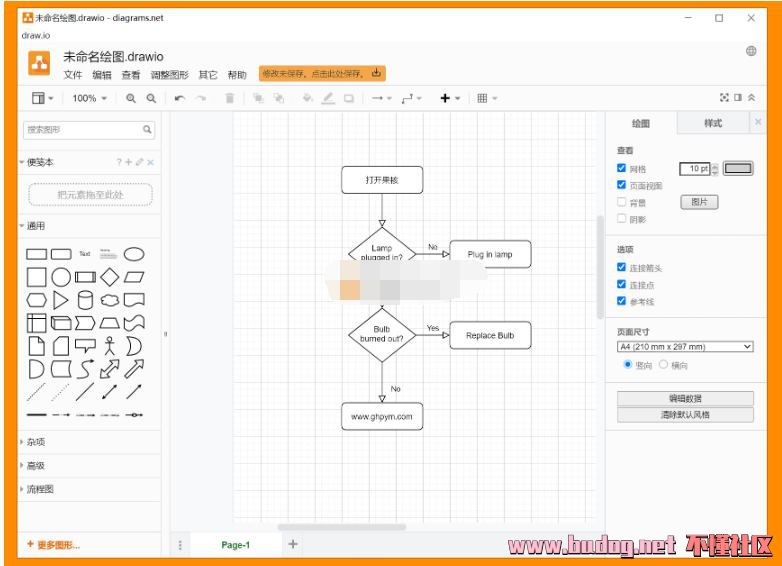Click the undo arrow in toolbar
The image size is (782, 566).
179,98
